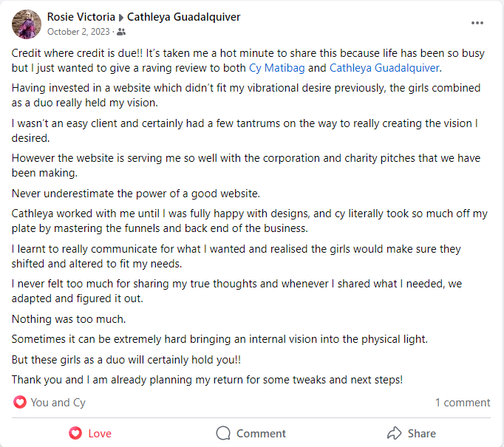Click the sentence "Nothing was too much."
The width and height of the screenshot is (504, 447).
point(69,319)
